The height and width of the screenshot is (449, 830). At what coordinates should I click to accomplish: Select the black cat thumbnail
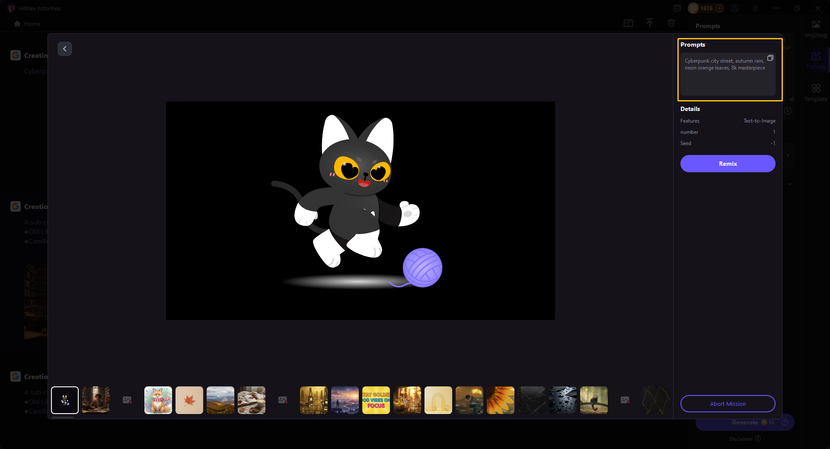pyautogui.click(x=65, y=400)
